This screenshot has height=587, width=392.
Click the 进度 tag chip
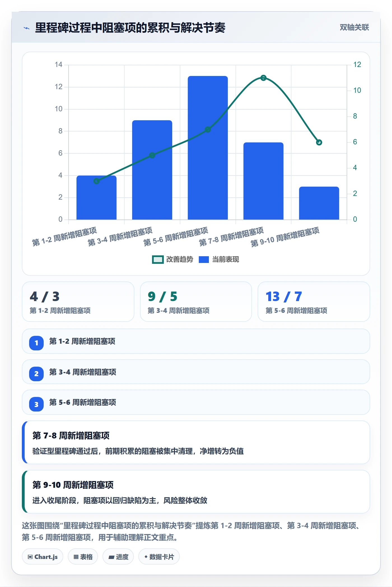(x=118, y=557)
